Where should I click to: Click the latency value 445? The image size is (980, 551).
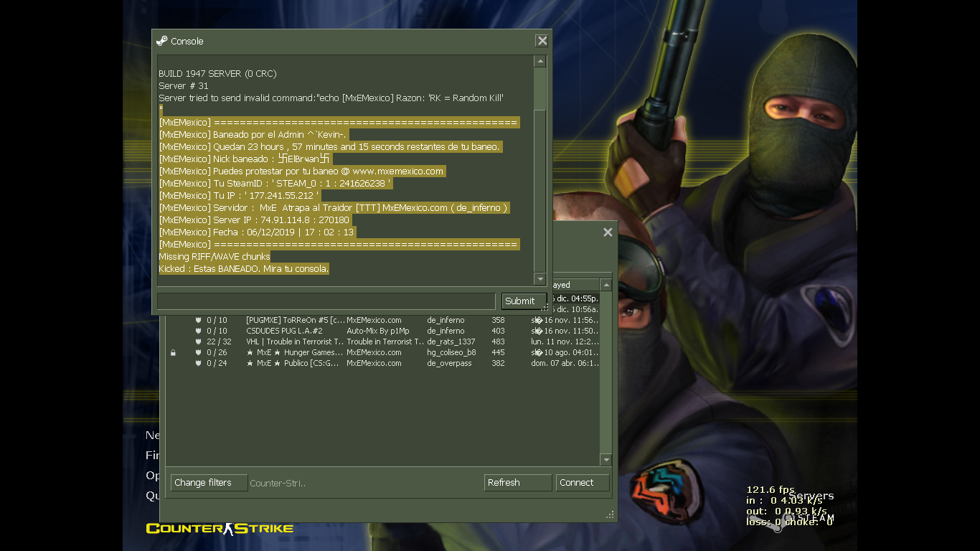click(498, 352)
